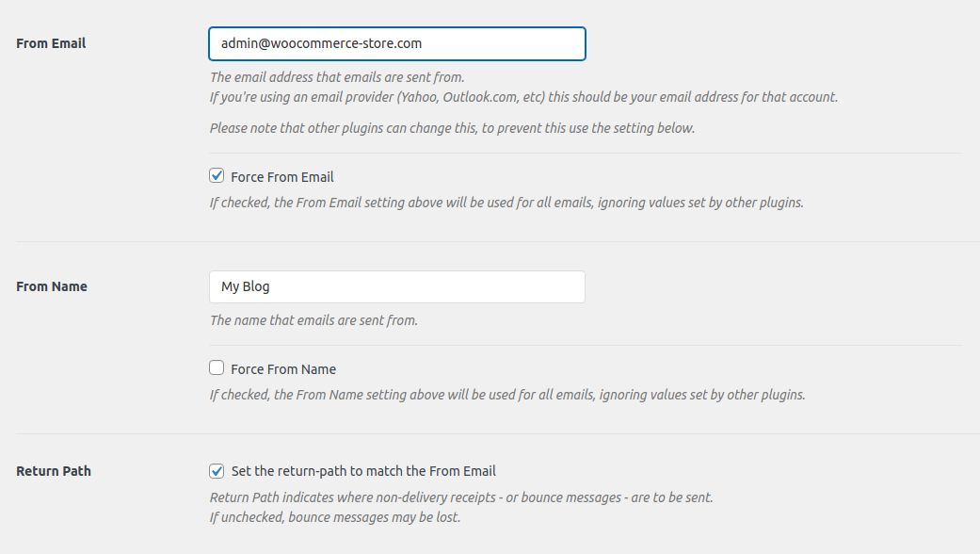Screen dimensions: 980x554
Task: Enable the Force From Name checkbox
Action: 216,368
